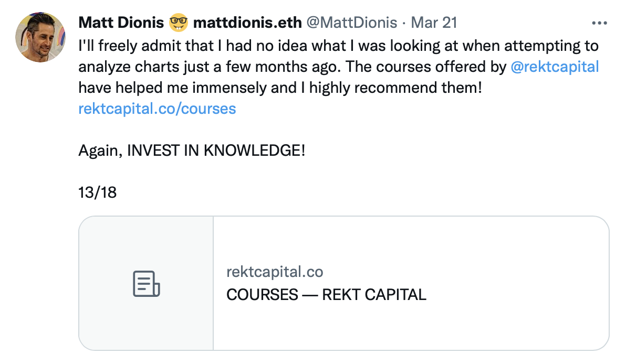This screenshot has width=626, height=364.
Task: Open the Matt Dionis display name
Action: pyautogui.click(x=121, y=23)
